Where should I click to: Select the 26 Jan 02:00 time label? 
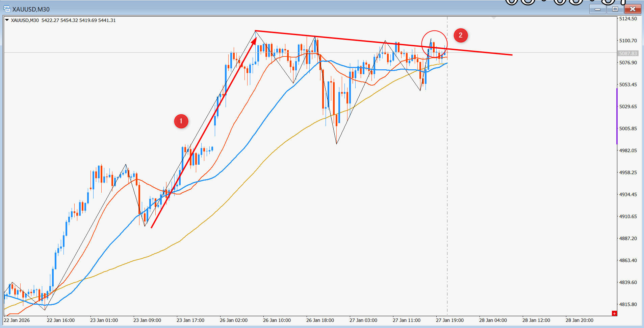pos(234,320)
